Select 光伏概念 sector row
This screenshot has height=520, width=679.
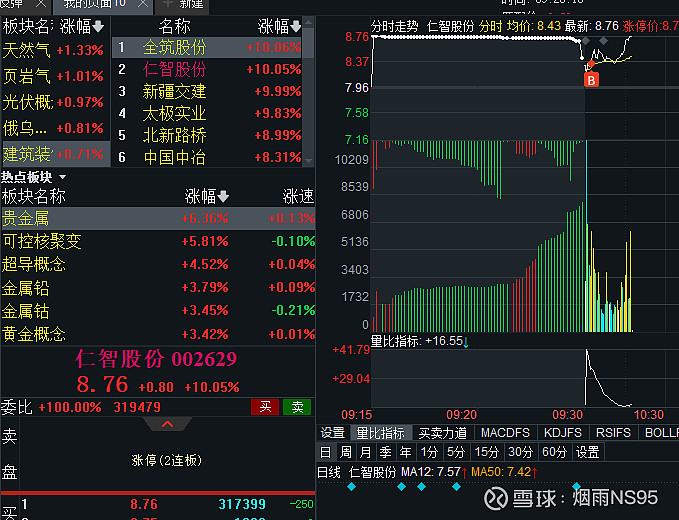pos(54,102)
